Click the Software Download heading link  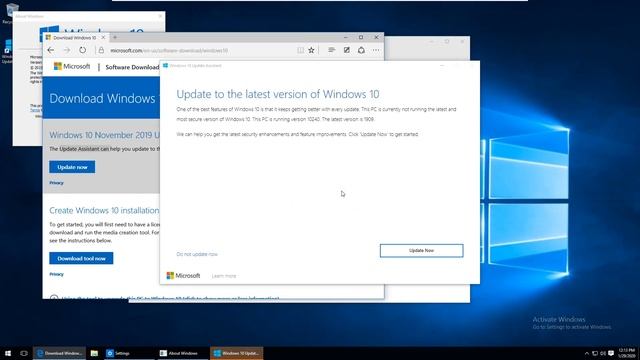(x=132, y=67)
